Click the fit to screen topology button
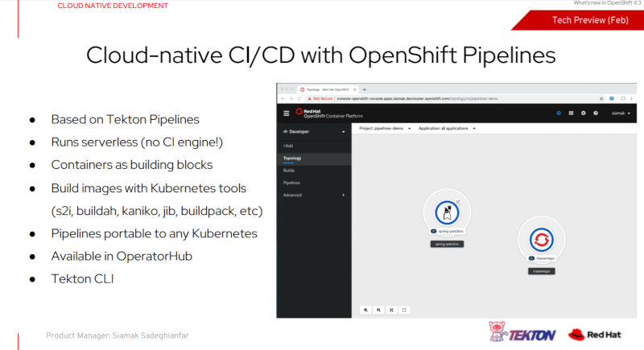 tap(391, 310)
